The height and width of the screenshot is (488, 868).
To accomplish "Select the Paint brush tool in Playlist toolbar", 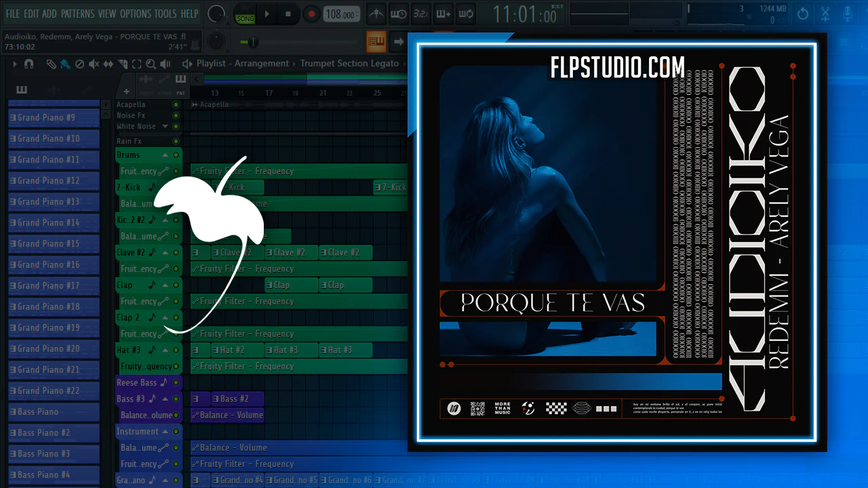I will (65, 64).
